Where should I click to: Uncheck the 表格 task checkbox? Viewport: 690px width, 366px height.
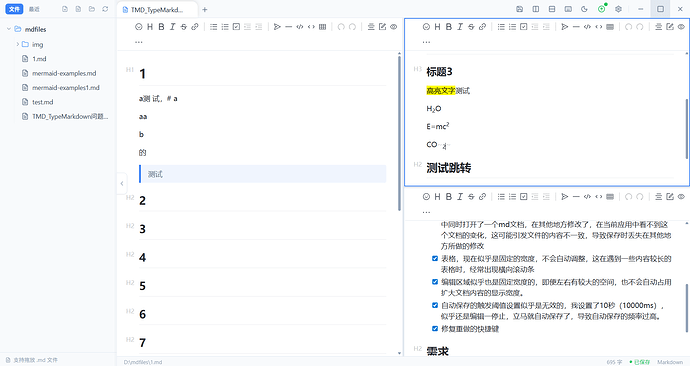pyautogui.click(x=435, y=259)
